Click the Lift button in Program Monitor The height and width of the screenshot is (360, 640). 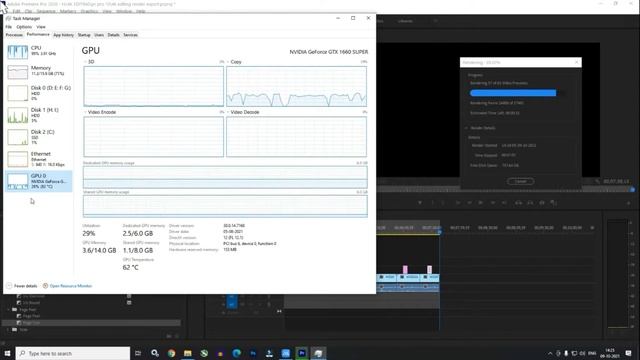coord(518,202)
